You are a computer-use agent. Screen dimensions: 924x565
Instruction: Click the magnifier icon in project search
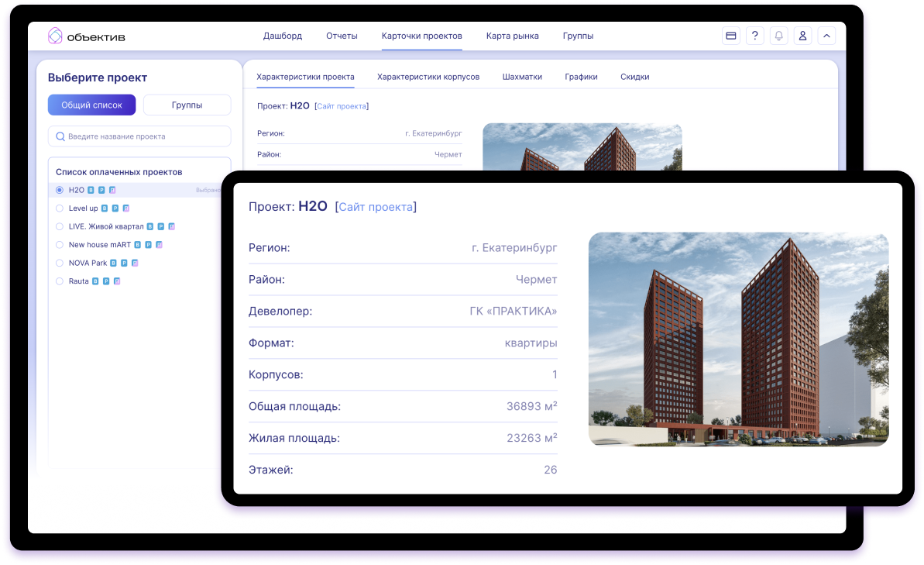[60, 137]
